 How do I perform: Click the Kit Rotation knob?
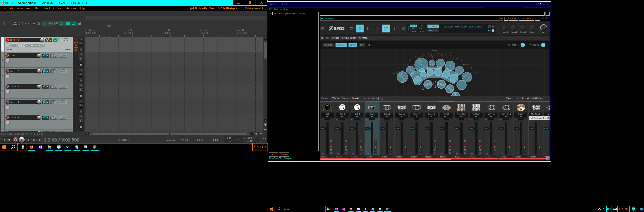click(523, 45)
